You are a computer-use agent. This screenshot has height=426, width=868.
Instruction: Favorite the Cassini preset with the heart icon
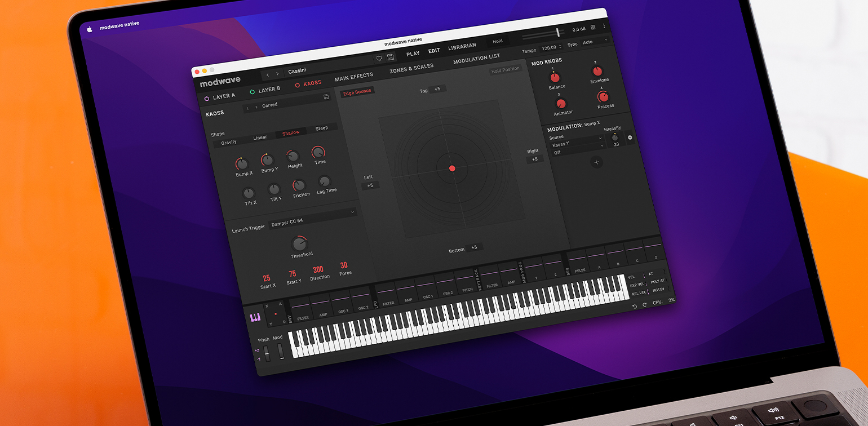(379, 59)
